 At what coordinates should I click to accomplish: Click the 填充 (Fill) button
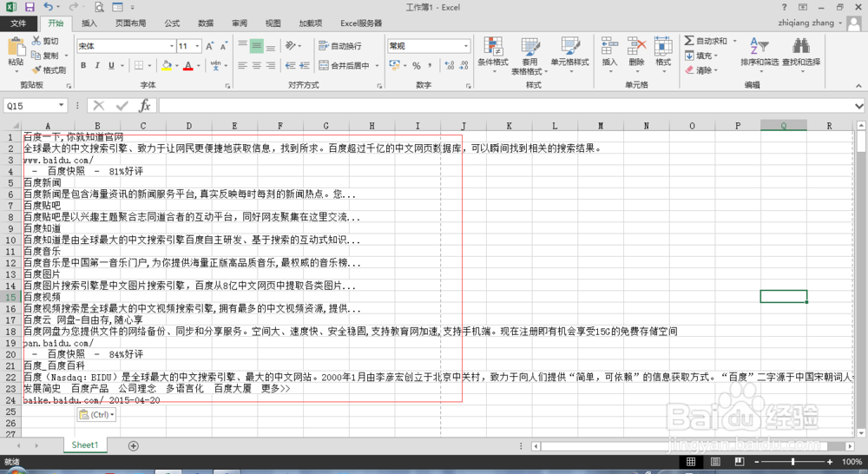700,56
